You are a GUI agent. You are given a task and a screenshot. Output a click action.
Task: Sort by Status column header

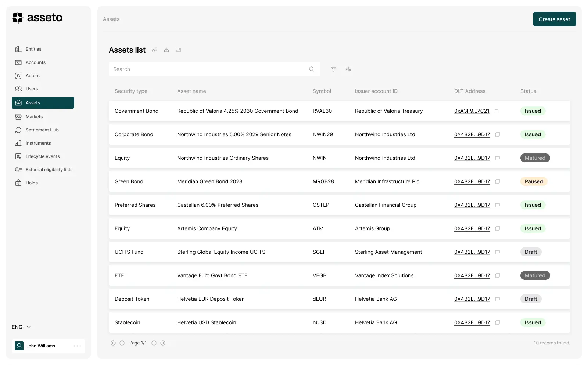[528, 91]
